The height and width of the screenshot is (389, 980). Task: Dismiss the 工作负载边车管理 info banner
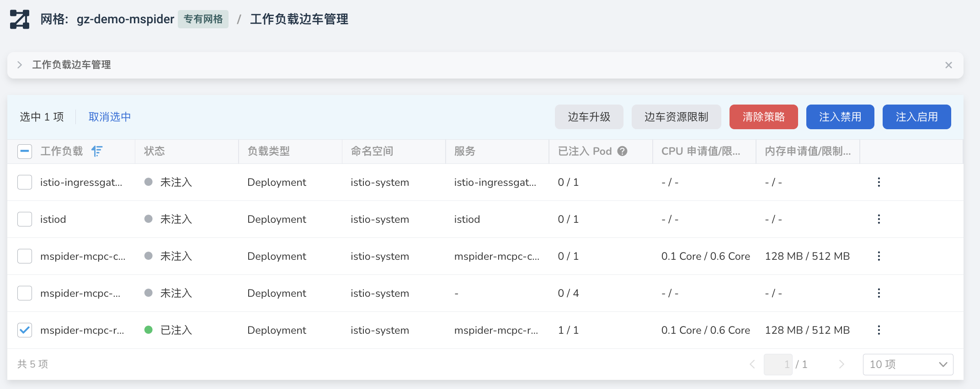pos(948,65)
